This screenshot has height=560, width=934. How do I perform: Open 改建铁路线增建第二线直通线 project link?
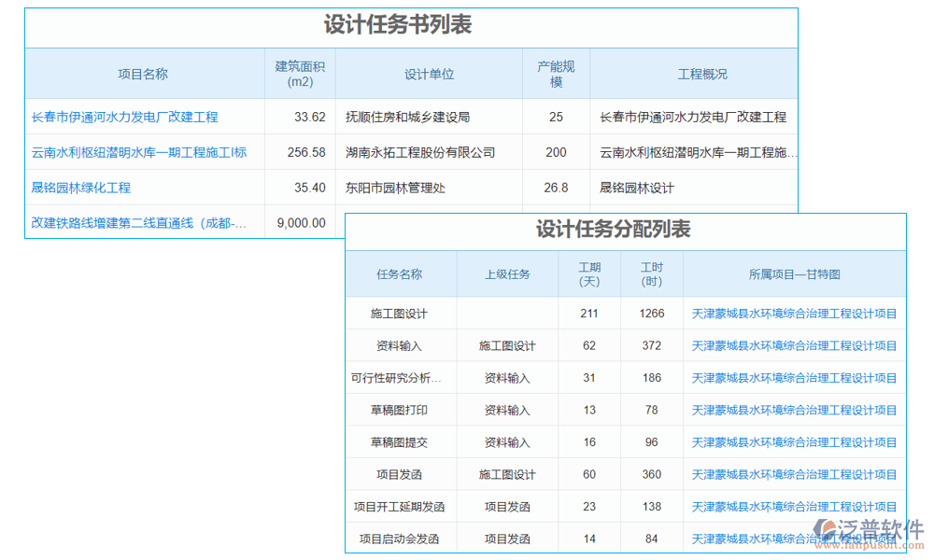coord(139,223)
